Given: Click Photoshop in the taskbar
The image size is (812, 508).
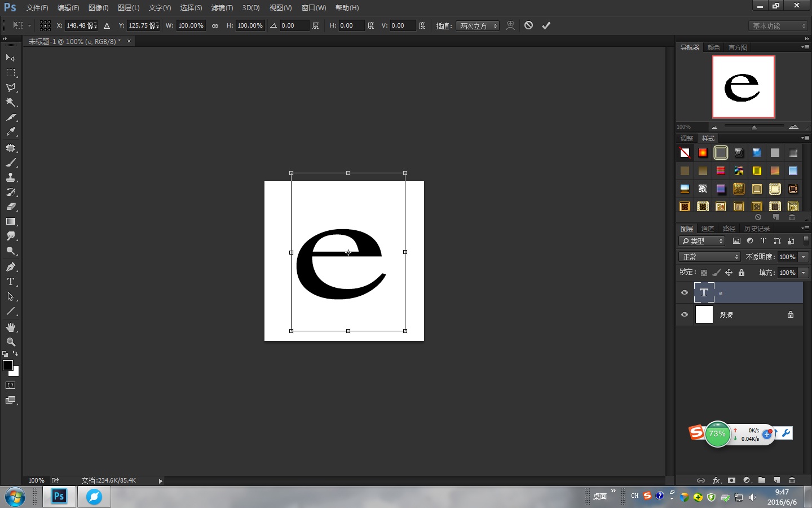Looking at the screenshot, I should [x=59, y=497].
